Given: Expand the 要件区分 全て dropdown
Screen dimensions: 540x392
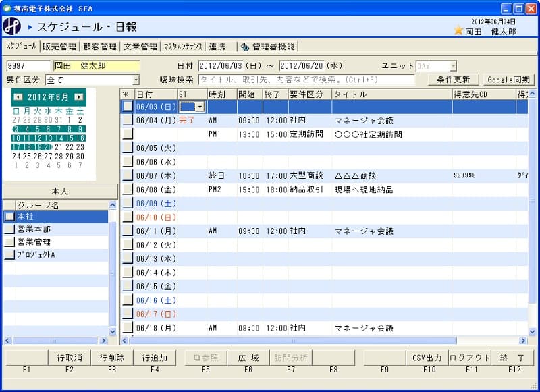Looking at the screenshot, I should click(x=136, y=80).
